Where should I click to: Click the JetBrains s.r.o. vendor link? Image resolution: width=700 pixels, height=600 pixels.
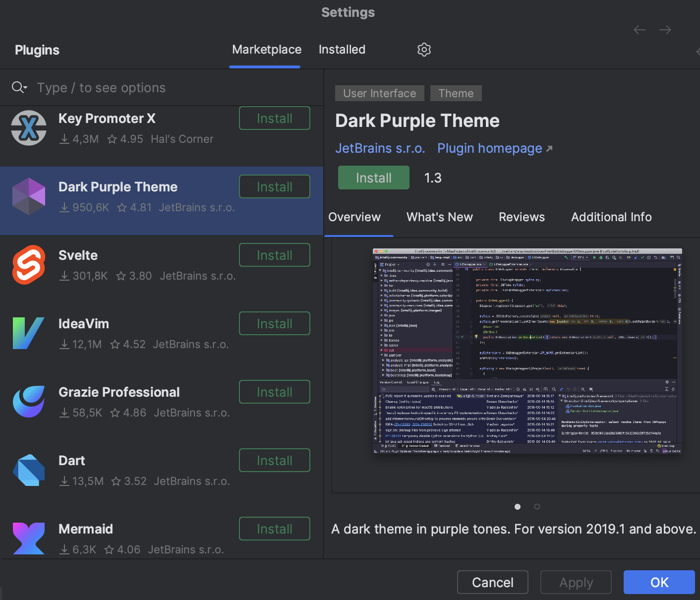click(380, 148)
